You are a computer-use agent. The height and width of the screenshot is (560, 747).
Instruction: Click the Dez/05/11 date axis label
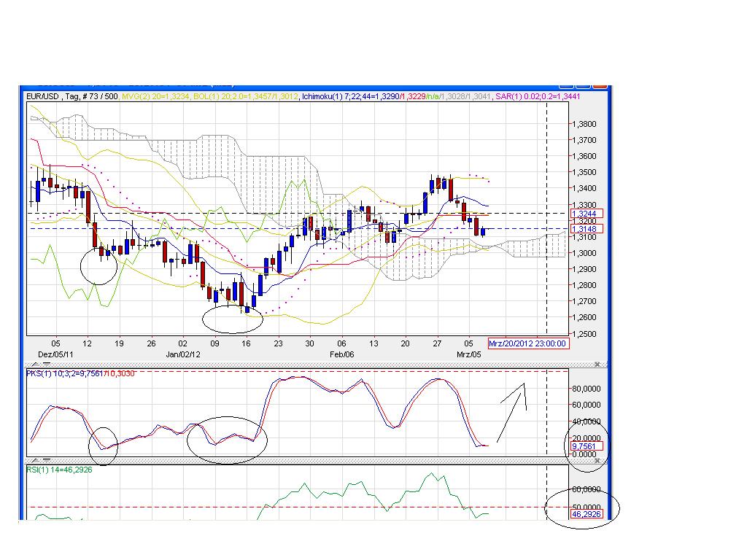55,355
